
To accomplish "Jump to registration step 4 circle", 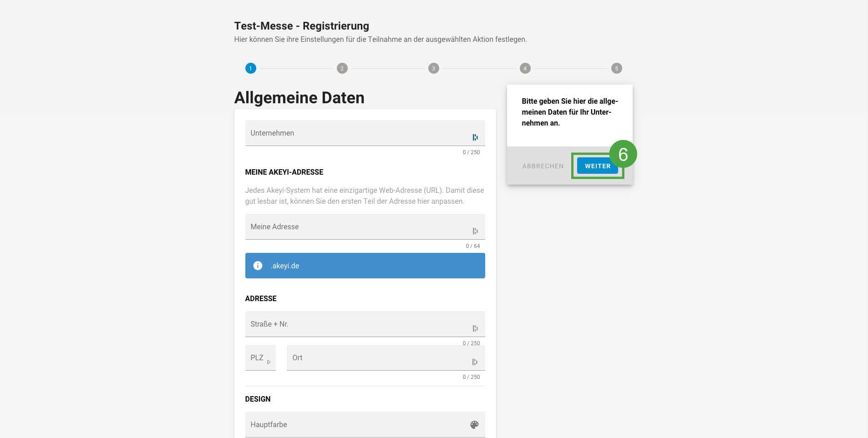I will 525,68.
